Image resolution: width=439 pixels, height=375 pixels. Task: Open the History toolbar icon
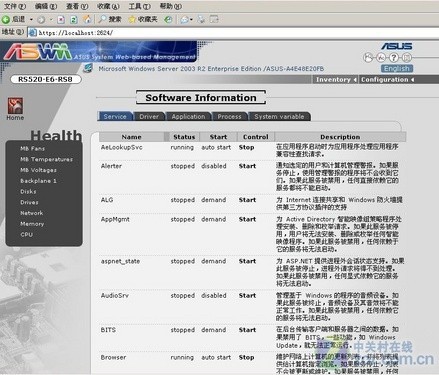tap(168, 20)
